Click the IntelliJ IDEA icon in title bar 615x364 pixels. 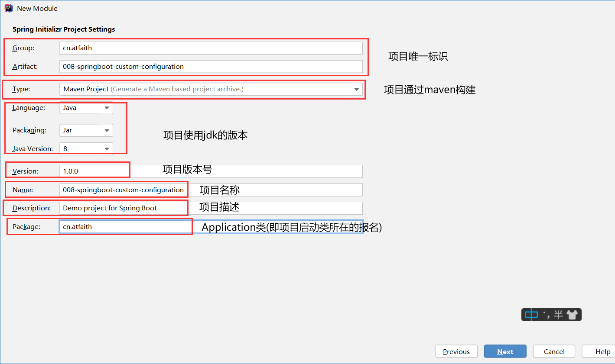[9, 8]
